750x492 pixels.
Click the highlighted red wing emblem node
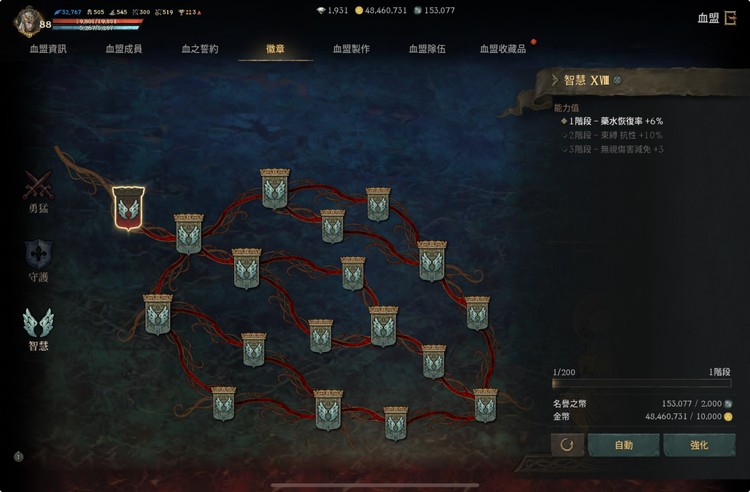tap(128, 208)
